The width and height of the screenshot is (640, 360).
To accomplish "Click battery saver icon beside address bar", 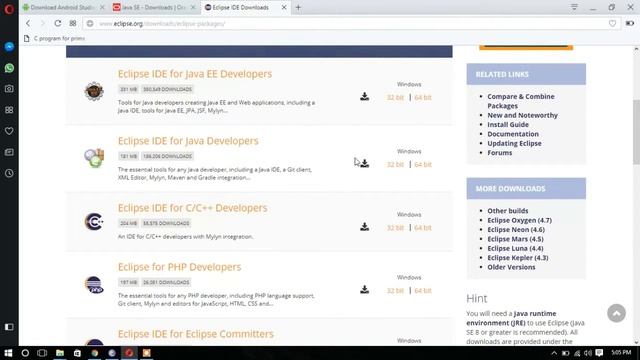I will [630, 24].
